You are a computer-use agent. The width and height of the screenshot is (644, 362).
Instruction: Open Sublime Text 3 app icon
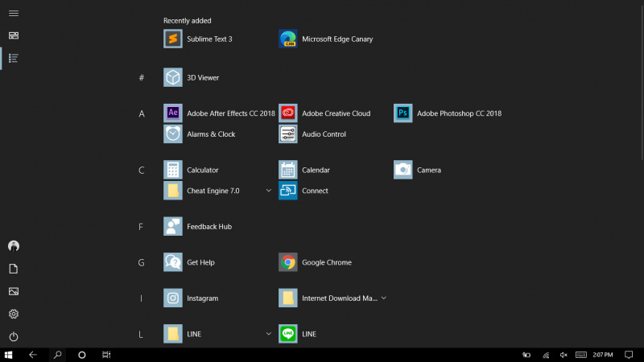(173, 39)
